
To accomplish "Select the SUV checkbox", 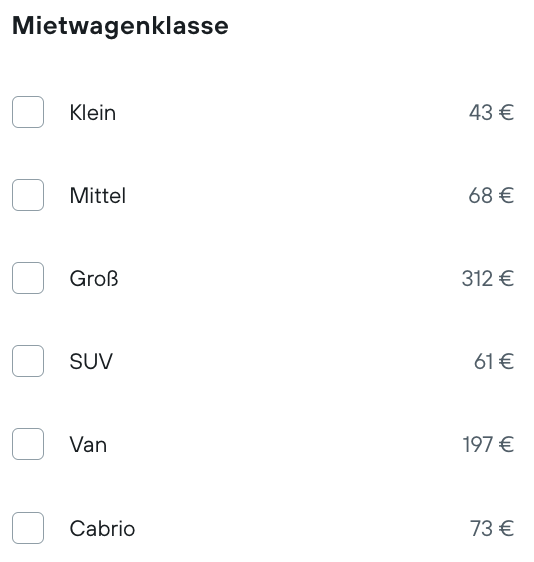I will [x=28, y=361].
